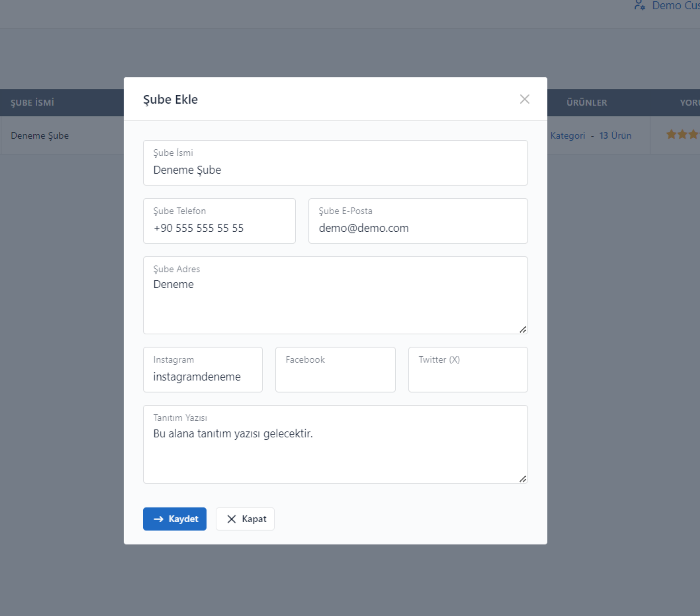This screenshot has width=700, height=616.
Task: Click the resize handle of Tanıtım Yazısı textarea
Action: point(523,479)
